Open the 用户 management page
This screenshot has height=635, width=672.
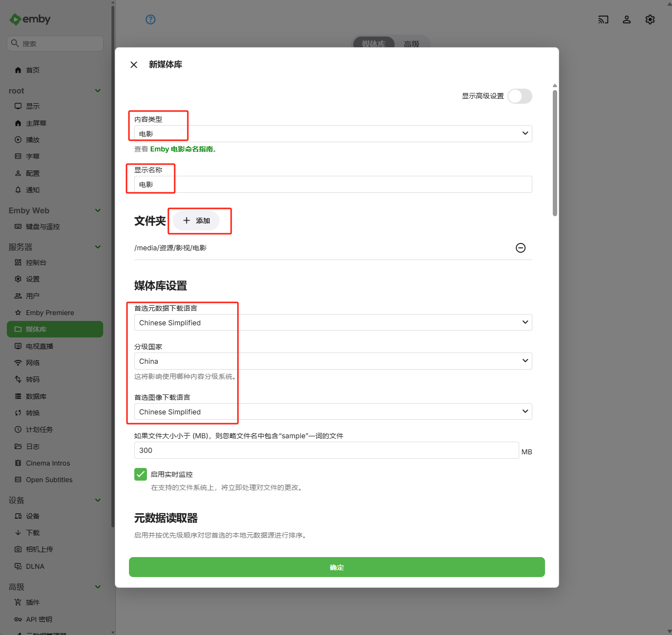tap(33, 296)
